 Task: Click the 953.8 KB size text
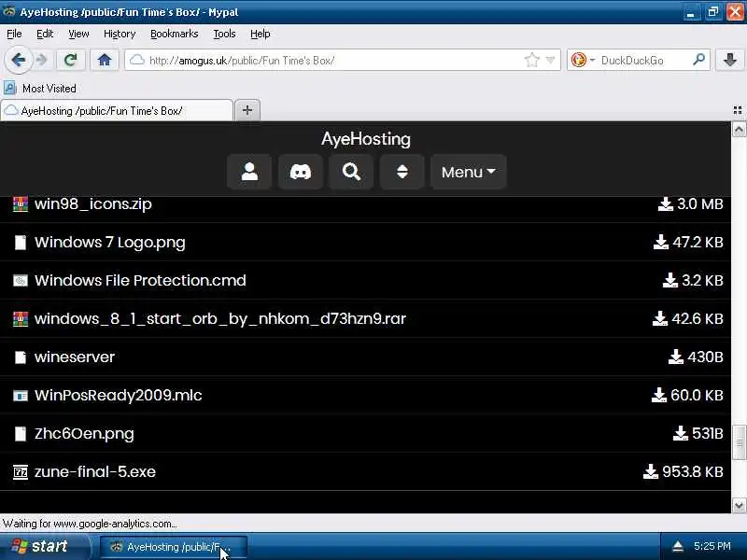click(693, 471)
